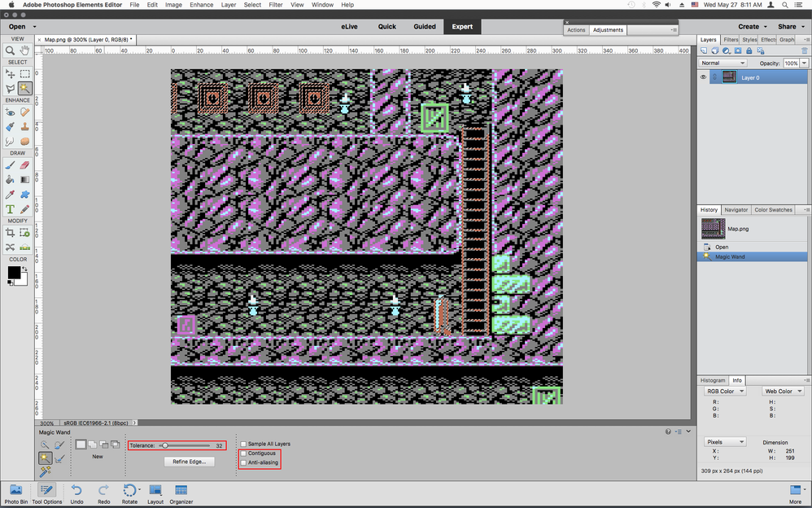This screenshot has width=812, height=508.
Task: Switch to the Navigator tab
Action: (736, 209)
